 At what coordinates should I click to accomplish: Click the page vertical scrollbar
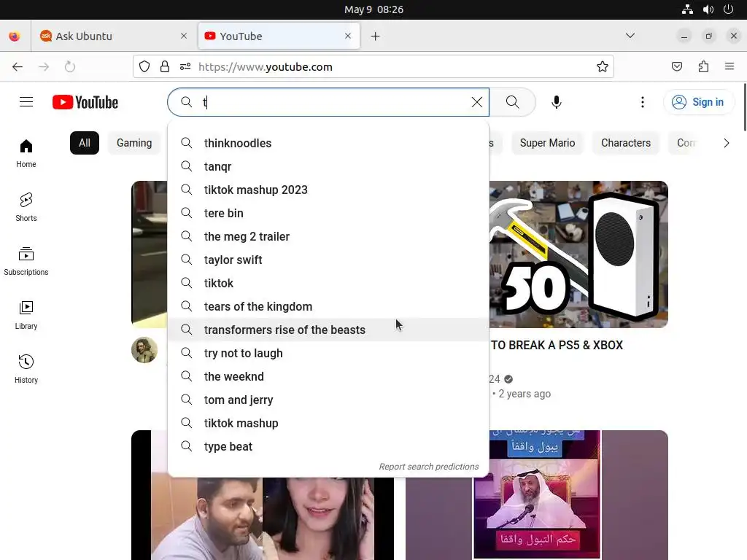tap(744, 107)
